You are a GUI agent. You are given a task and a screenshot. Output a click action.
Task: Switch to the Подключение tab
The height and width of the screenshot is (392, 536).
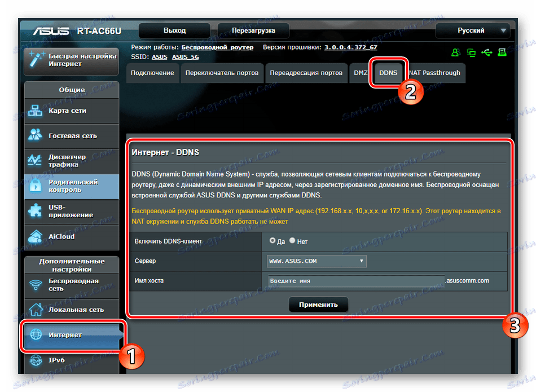click(x=152, y=73)
